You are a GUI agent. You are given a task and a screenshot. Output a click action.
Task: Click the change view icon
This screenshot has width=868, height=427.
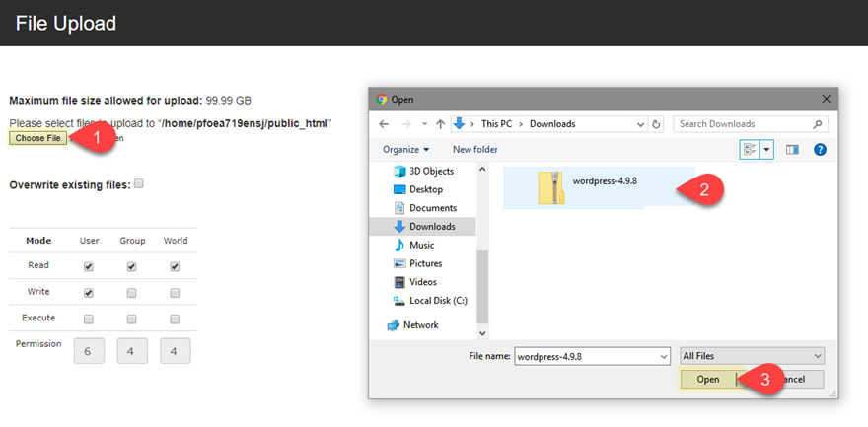[x=750, y=149]
